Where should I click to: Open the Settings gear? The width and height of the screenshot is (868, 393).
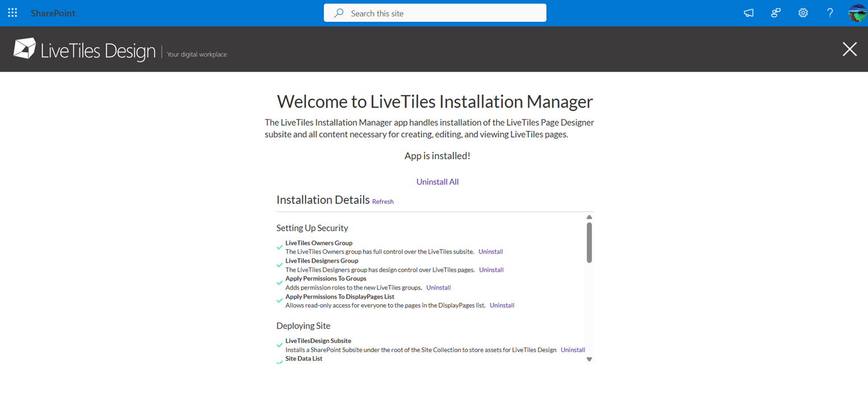803,13
